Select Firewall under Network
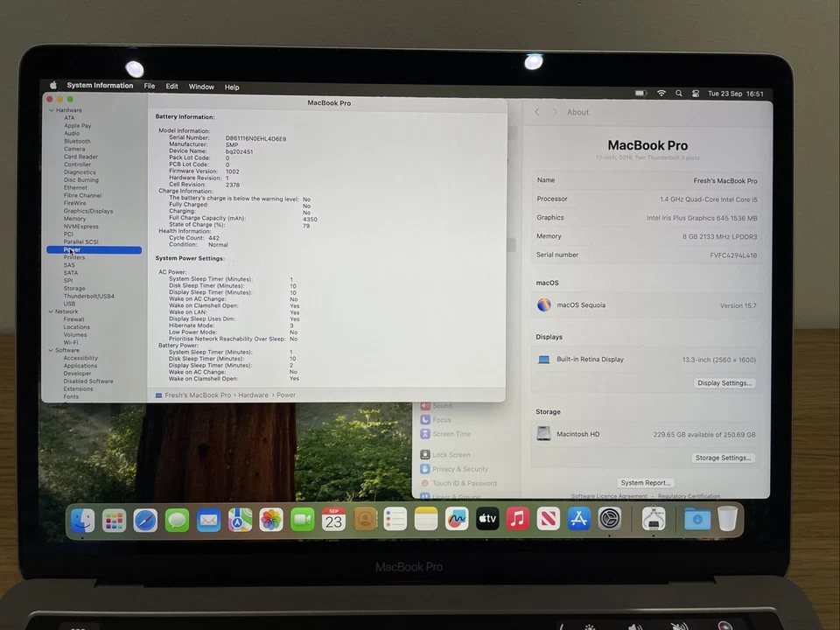 (x=73, y=319)
